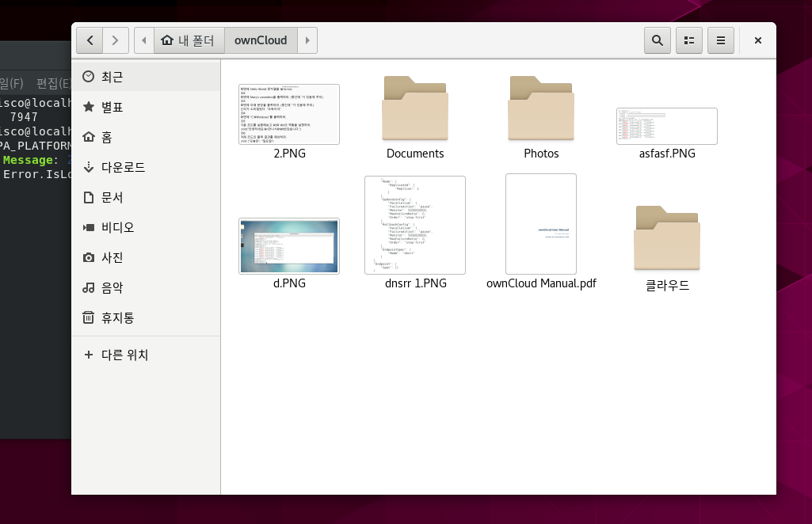Select the 클라우드 folder icon
The height and width of the screenshot is (524, 812).
pos(667,238)
